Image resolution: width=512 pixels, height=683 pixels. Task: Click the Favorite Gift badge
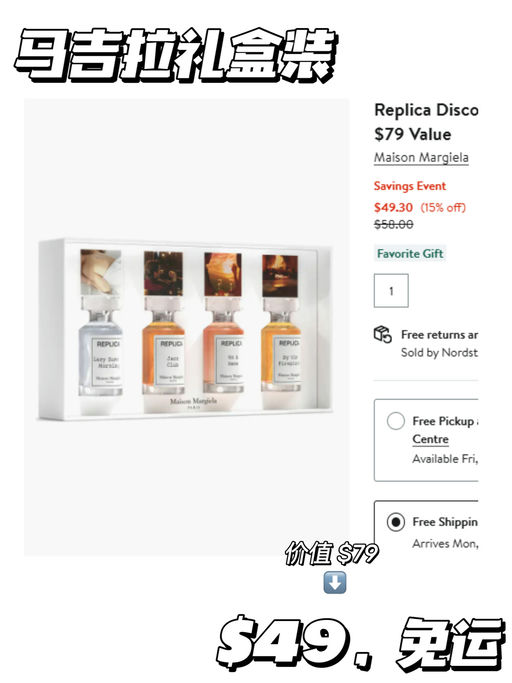click(410, 254)
